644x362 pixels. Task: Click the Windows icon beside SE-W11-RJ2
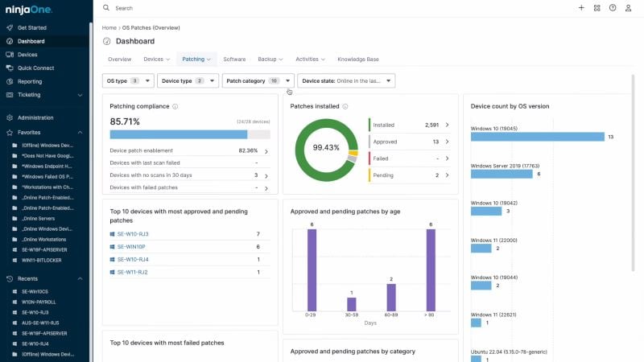coord(112,272)
